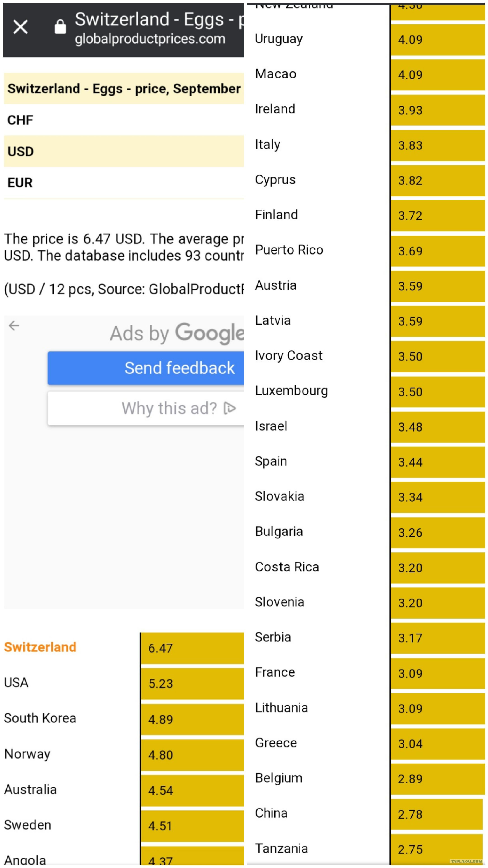Click the AdChoices icon beside Why this ad

tap(230, 408)
